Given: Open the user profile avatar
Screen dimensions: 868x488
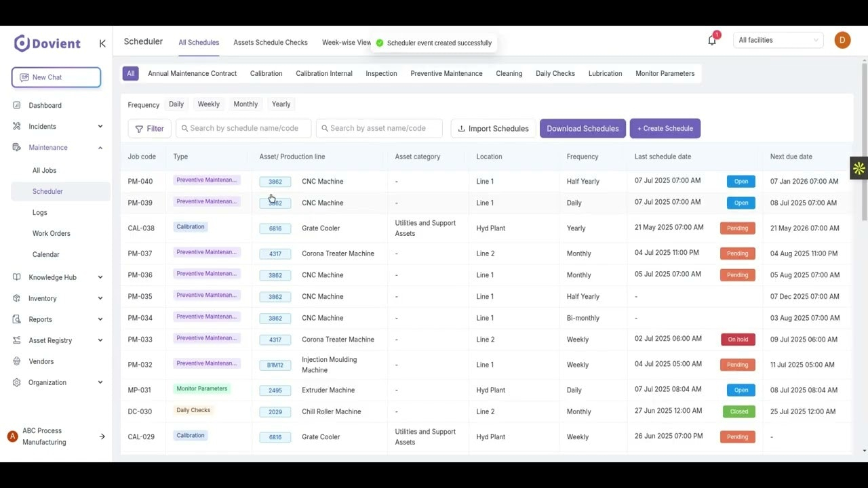Looking at the screenshot, I should (842, 40).
